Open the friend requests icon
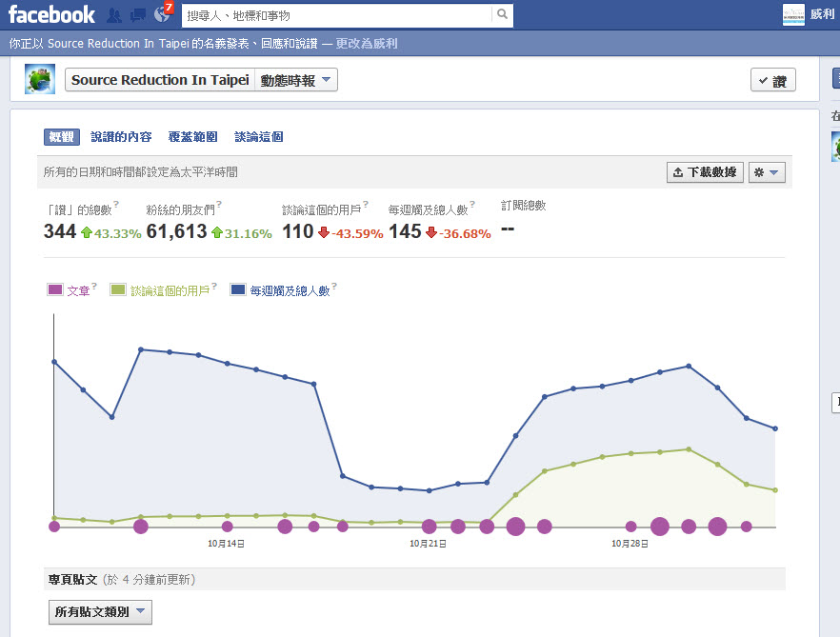 (x=114, y=15)
